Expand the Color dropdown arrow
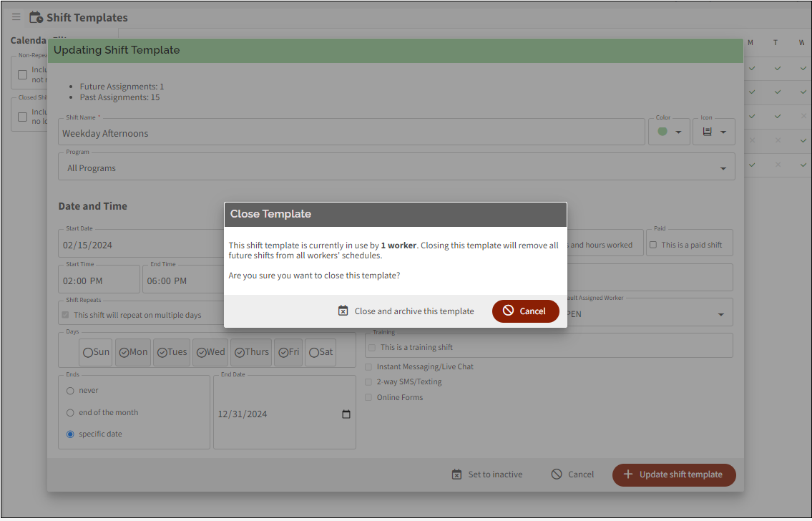 click(x=678, y=132)
